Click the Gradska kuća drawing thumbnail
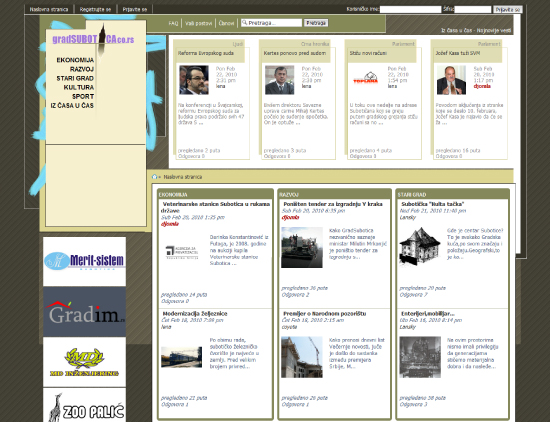550x422 pixels. pyautogui.click(x=420, y=246)
